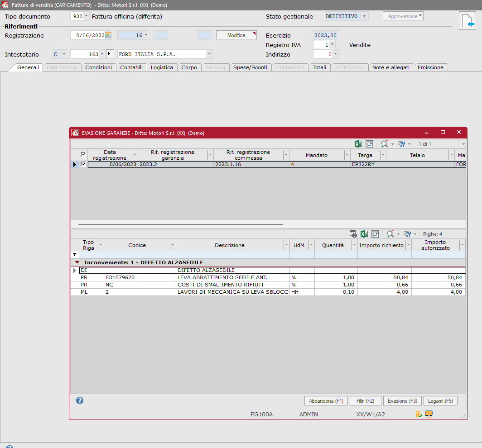482x448 pixels.
Task: Click the database status icon in status bar
Action: coord(419,414)
